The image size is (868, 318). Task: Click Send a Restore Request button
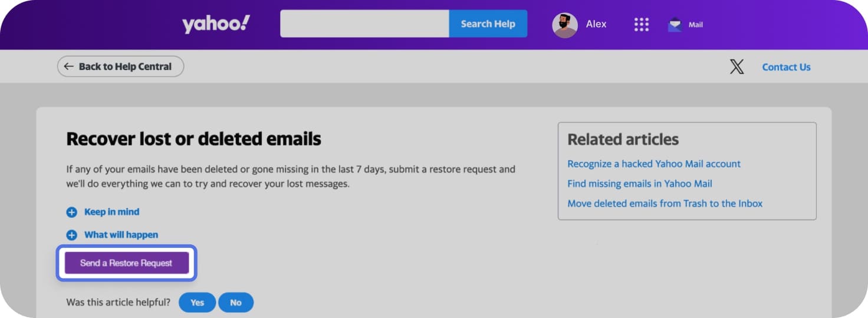click(126, 263)
